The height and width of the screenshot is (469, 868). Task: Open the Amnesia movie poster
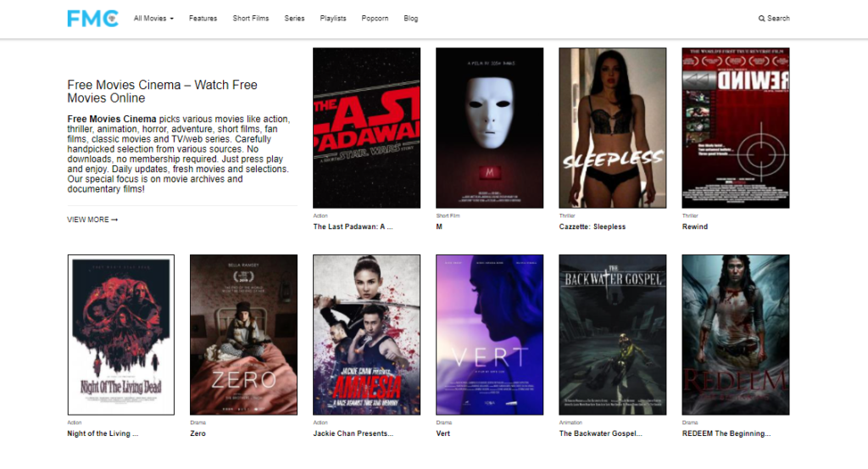coord(366,334)
